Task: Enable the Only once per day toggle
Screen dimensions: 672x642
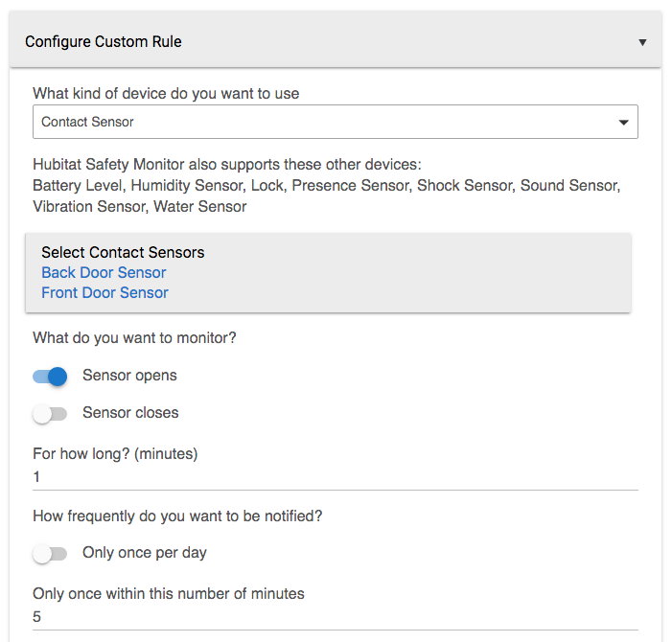Action: point(50,554)
